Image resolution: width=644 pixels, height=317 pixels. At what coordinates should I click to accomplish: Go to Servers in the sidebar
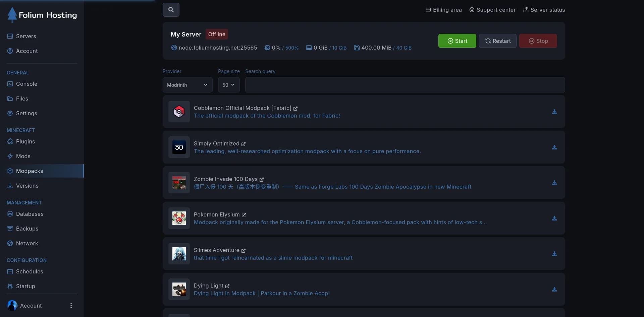click(42, 36)
